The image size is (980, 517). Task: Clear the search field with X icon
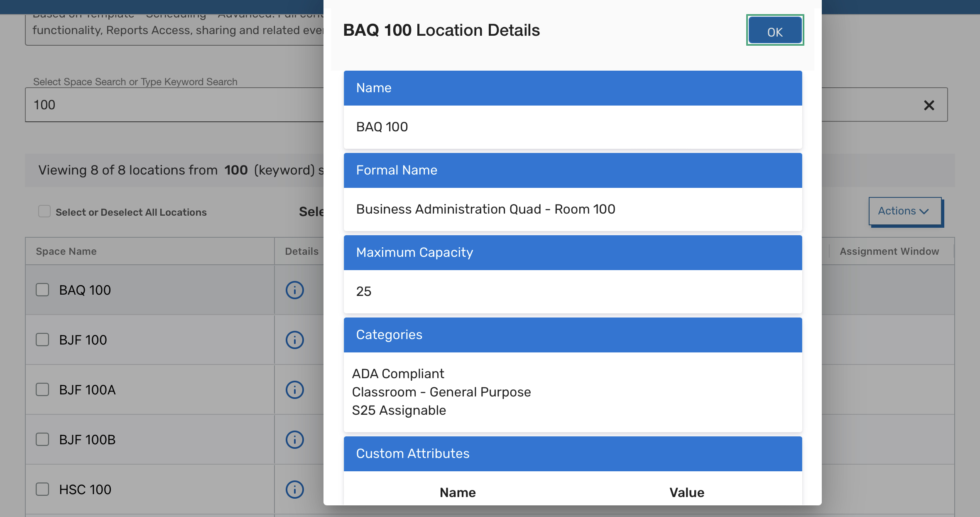click(x=929, y=105)
